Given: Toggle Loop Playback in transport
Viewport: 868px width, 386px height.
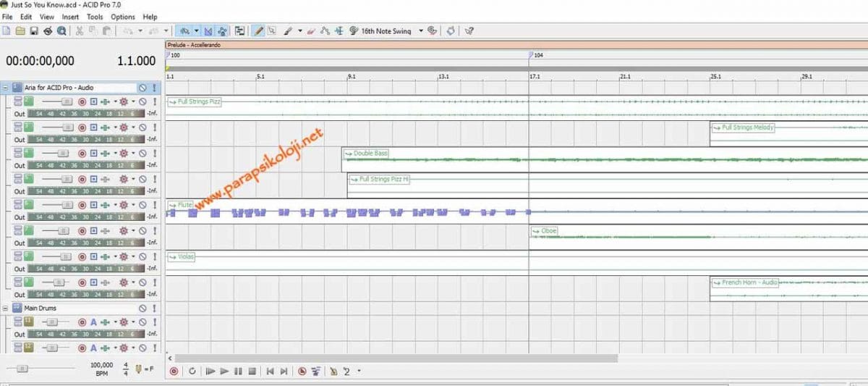Looking at the screenshot, I should pyautogui.click(x=192, y=372).
